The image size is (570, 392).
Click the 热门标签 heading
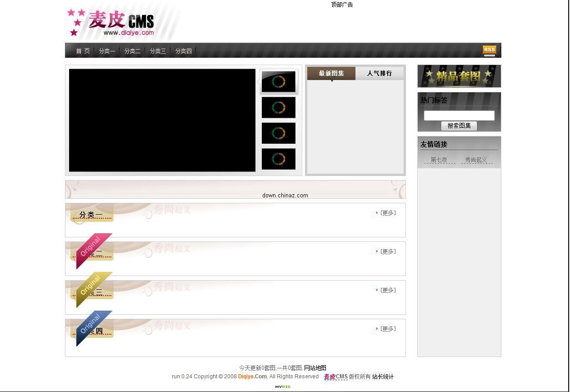point(434,100)
